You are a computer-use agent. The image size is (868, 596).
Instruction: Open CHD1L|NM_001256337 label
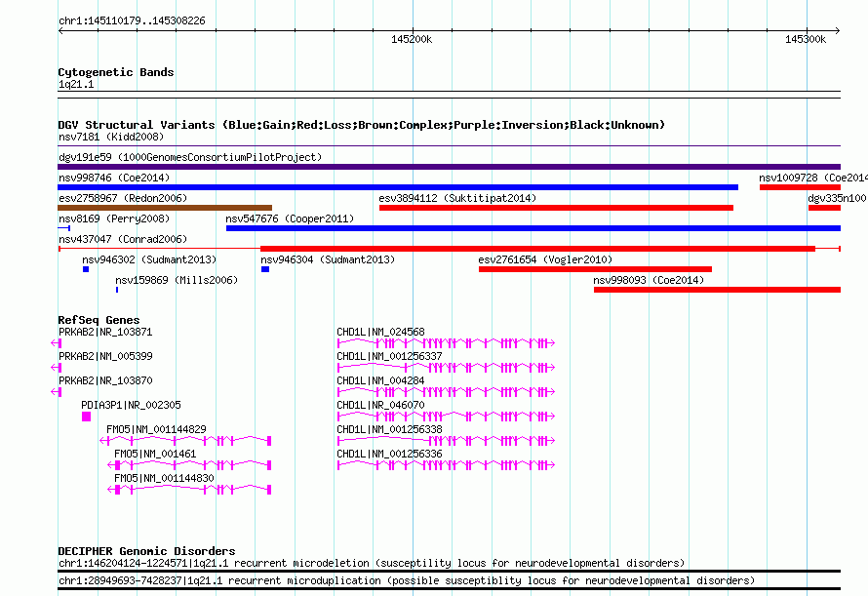[x=390, y=357]
